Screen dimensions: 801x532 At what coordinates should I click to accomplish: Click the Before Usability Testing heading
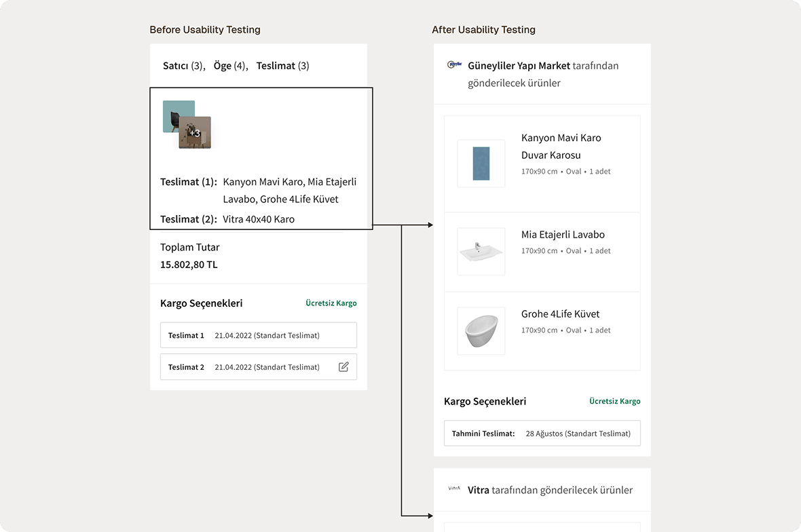(x=204, y=29)
